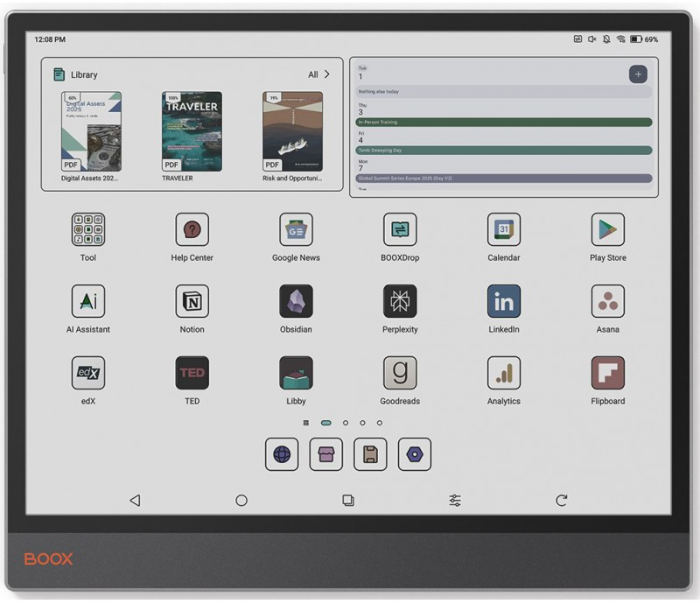Open the store dock icon
The width and height of the screenshot is (700, 604).
click(x=325, y=454)
